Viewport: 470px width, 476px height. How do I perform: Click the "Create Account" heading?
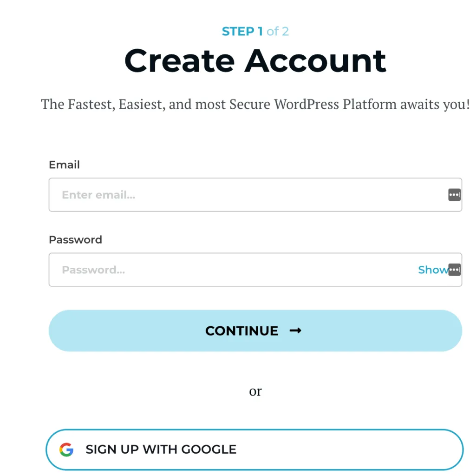point(255,60)
